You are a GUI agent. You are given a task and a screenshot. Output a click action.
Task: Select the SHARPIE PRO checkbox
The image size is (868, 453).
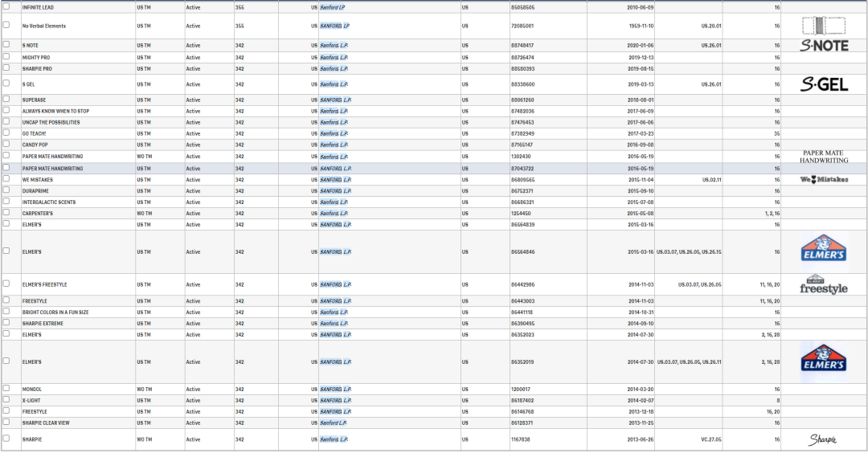pos(6,68)
